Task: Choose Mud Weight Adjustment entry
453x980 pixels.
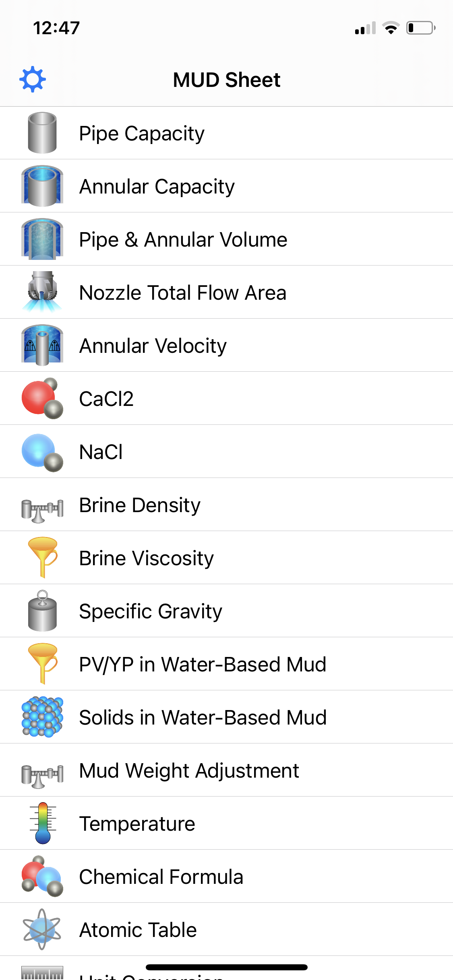Action: pos(189,771)
